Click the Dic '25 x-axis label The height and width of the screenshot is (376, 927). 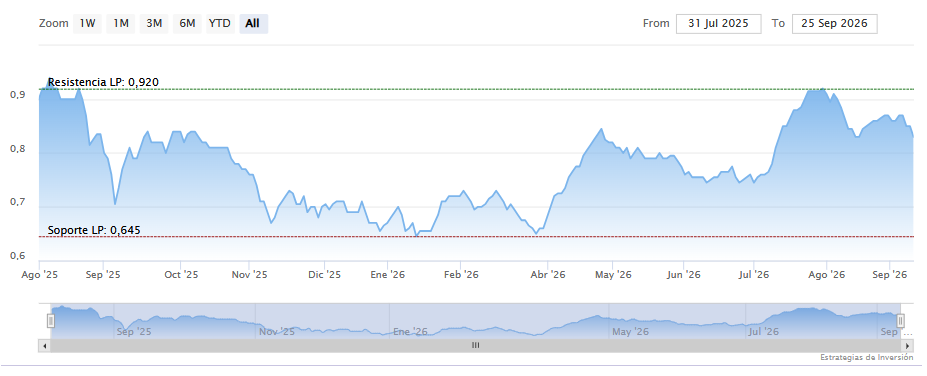(x=325, y=275)
